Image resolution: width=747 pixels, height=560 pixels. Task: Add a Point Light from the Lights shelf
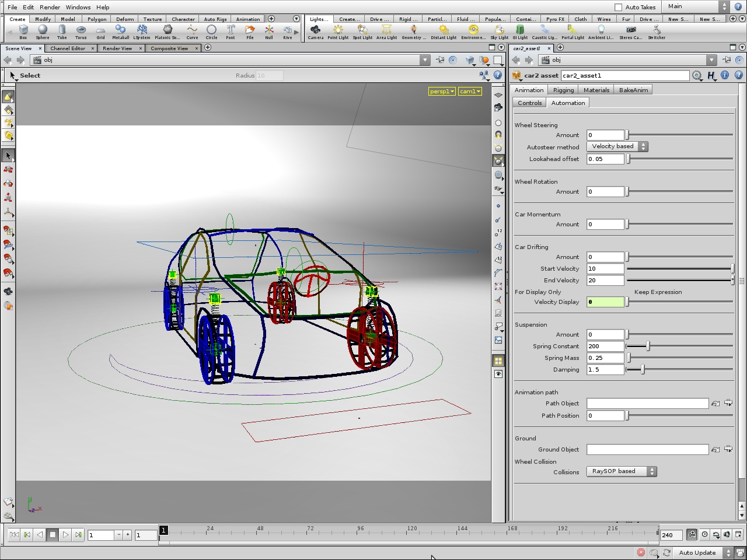point(338,29)
